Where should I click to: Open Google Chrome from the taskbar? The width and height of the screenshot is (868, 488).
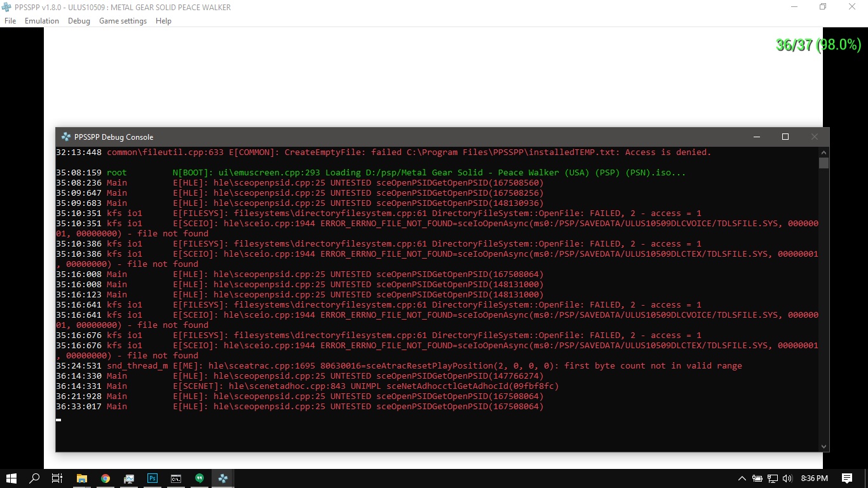coord(105,478)
